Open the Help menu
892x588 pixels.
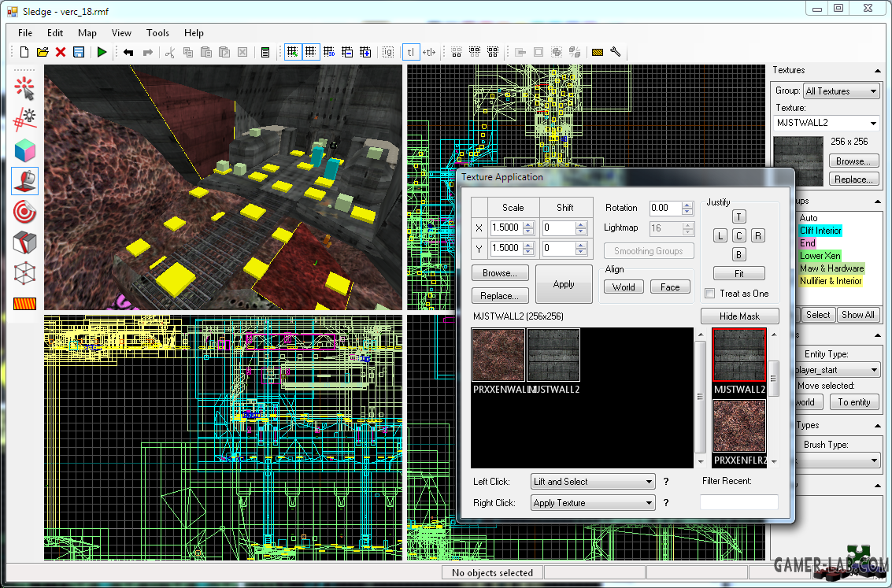(194, 33)
